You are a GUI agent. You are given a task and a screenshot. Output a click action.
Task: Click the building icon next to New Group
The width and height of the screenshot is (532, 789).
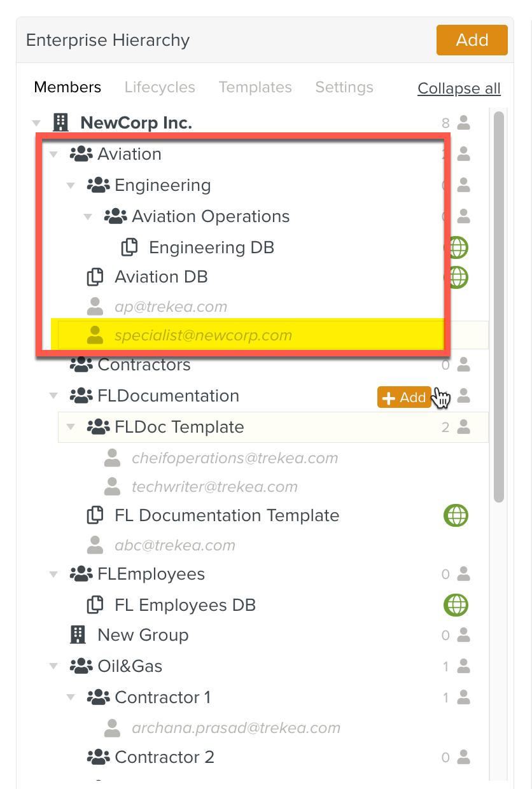click(x=78, y=635)
